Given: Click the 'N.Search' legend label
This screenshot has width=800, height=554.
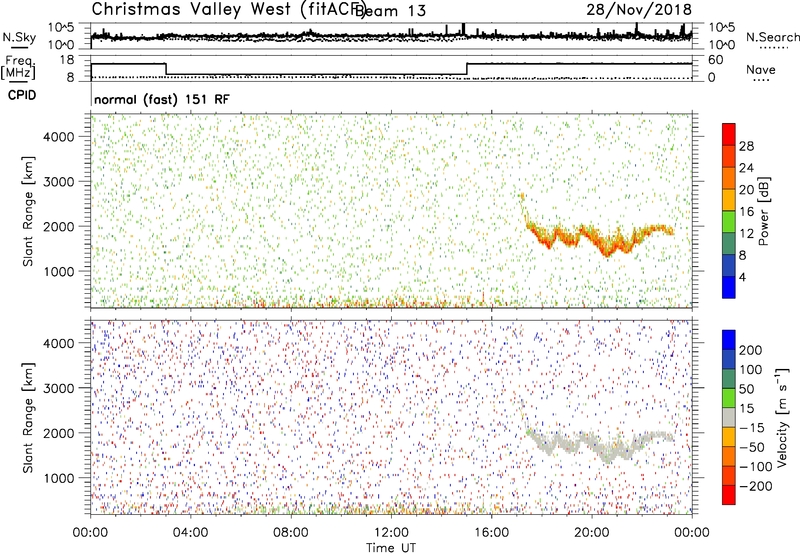Looking at the screenshot, I should pos(772,37).
